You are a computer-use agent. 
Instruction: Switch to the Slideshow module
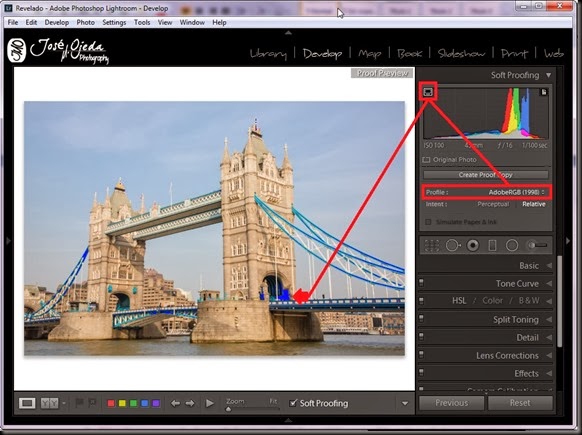pyautogui.click(x=461, y=54)
